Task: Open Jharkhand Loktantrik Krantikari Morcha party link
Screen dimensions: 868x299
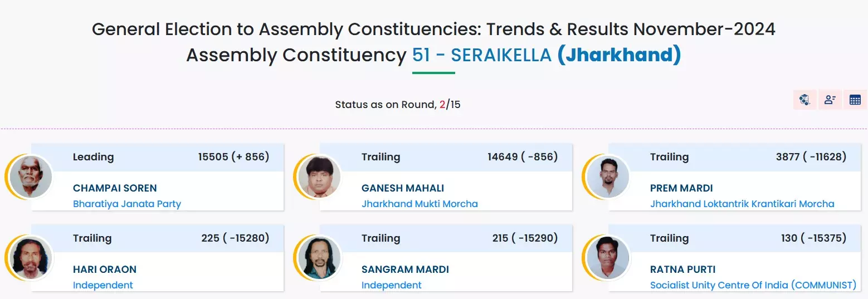Action: [742, 204]
